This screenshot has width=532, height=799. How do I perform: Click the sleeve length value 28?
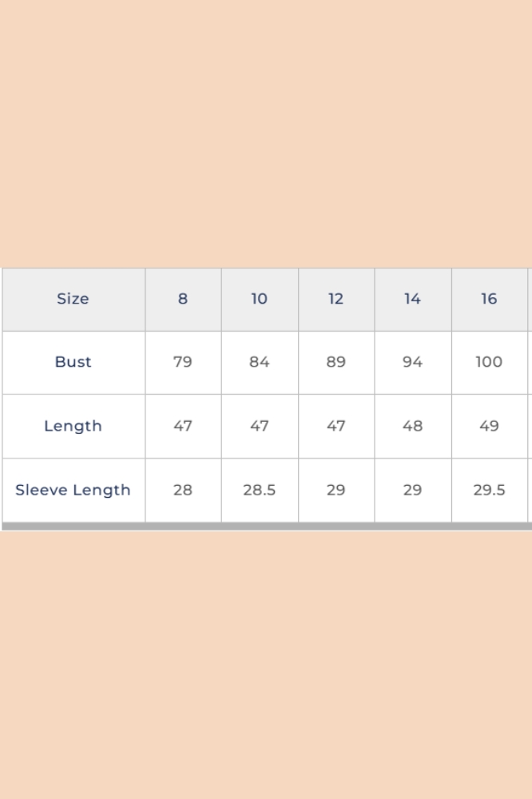coord(183,490)
